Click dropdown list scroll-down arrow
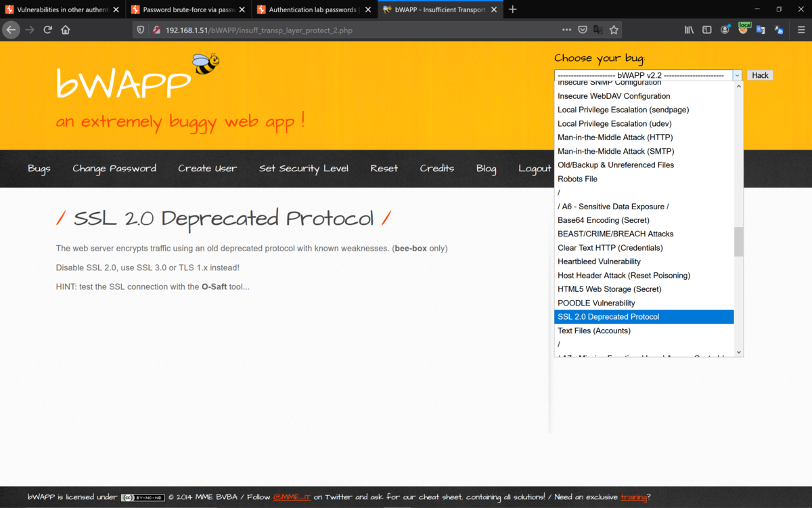 (739, 352)
